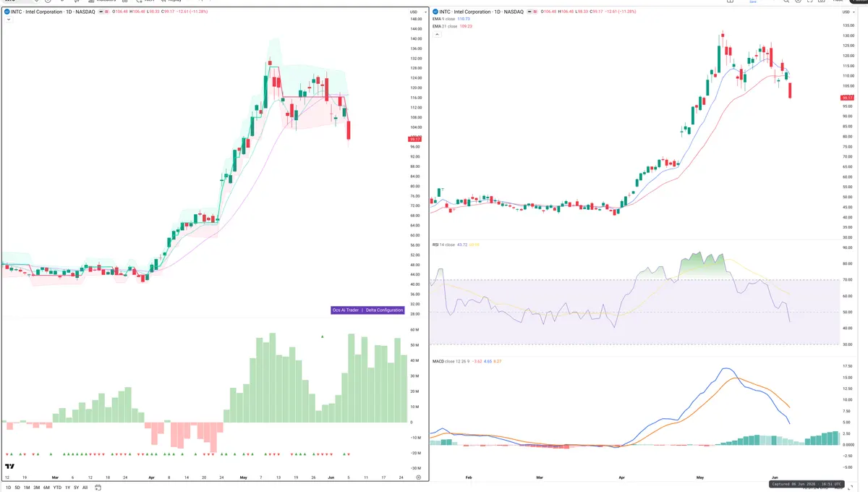Click the Mar label on left time axis

pos(54,478)
